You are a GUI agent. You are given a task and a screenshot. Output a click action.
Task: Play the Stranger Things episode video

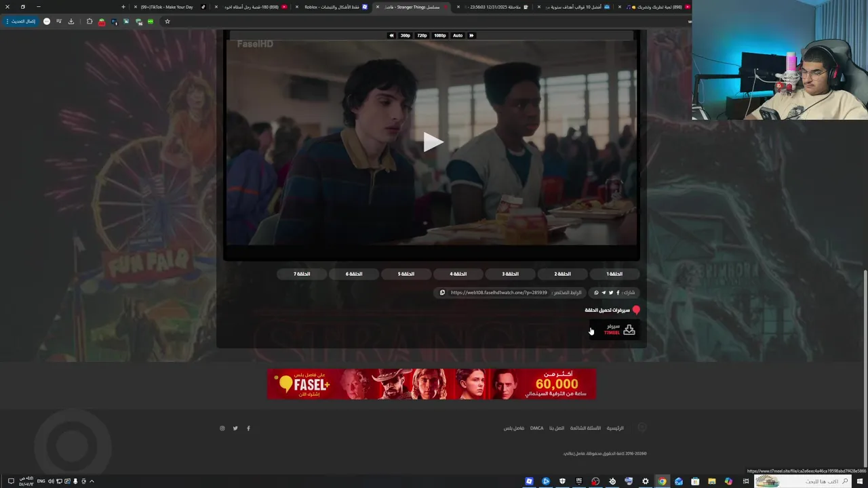[433, 142]
